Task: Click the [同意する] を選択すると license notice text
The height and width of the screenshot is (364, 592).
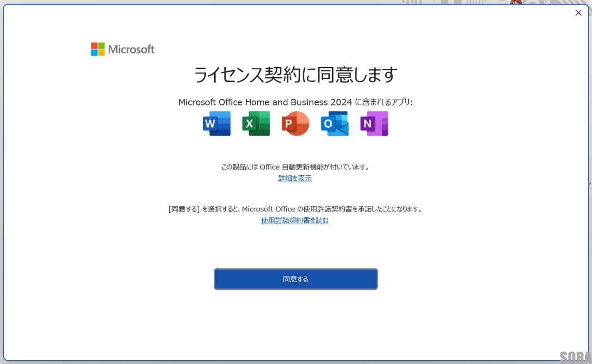Action: pos(296,209)
